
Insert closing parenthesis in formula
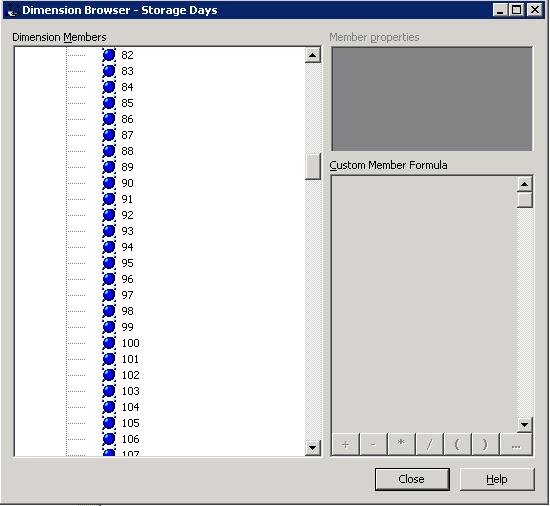(486, 444)
